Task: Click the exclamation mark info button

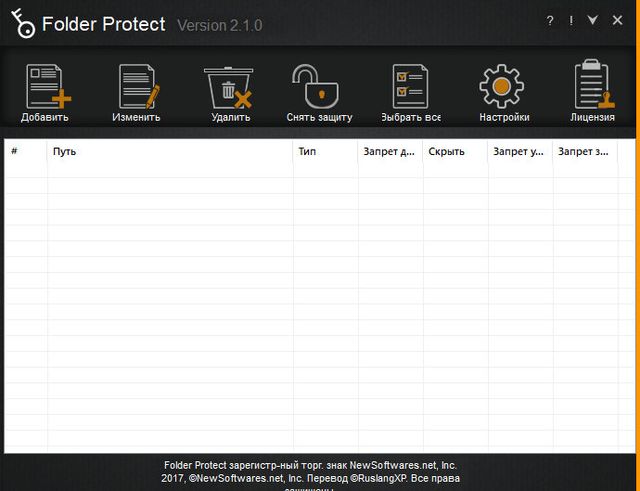Action: pos(571,21)
